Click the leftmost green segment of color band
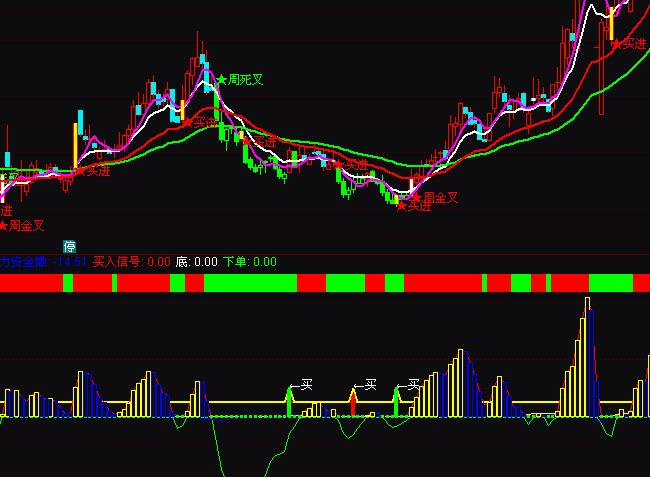The width and height of the screenshot is (650, 477). click(68, 284)
